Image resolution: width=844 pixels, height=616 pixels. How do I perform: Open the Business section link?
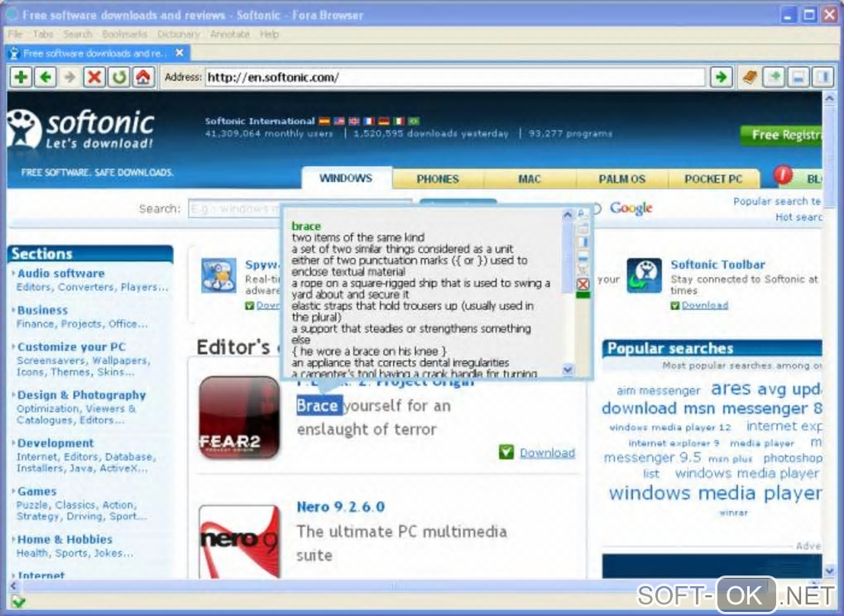pos(42,310)
